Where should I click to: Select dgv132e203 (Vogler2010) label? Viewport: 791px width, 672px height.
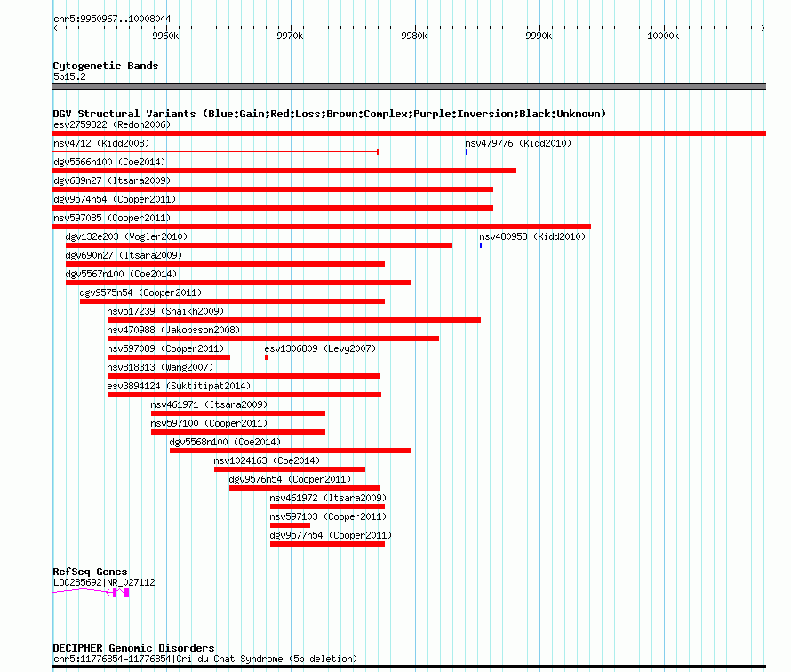(126, 236)
